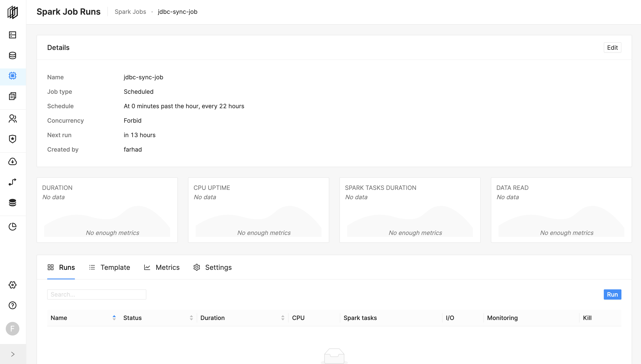641x364 pixels.
Task: Open the cloud download sidebar icon
Action: (13, 162)
